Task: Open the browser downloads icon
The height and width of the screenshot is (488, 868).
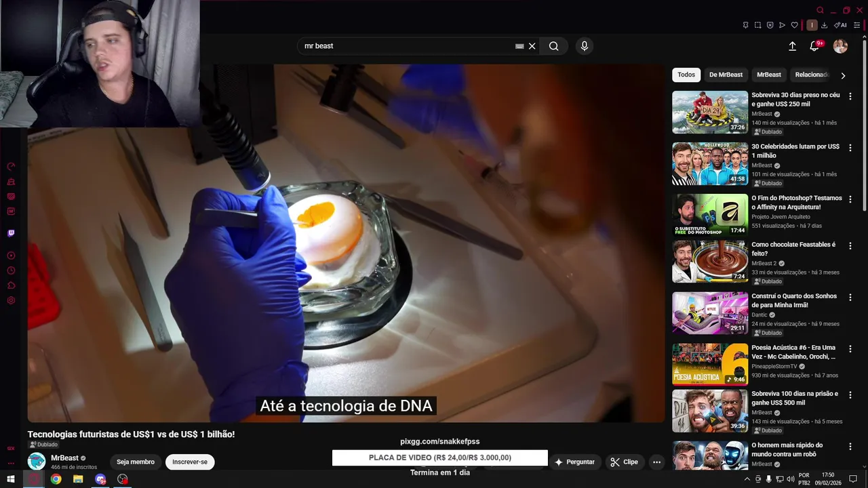Action: tap(824, 25)
